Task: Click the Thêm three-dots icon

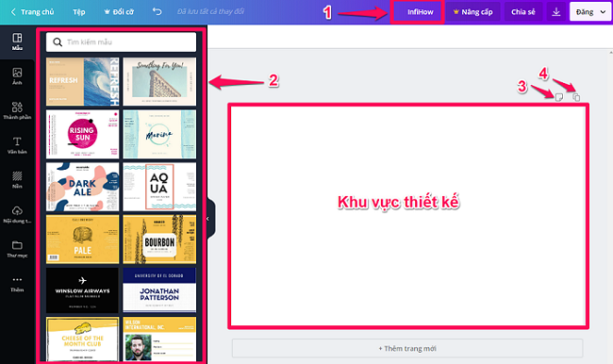Action: 17,279
